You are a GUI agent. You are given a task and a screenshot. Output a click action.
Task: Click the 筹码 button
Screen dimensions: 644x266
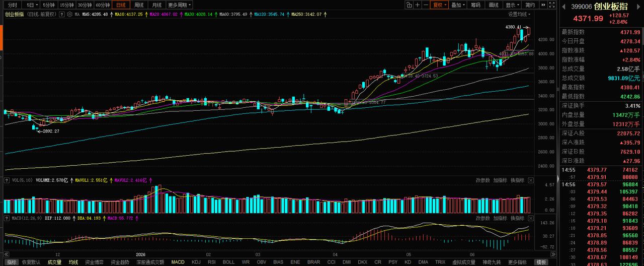[x=475, y=5]
